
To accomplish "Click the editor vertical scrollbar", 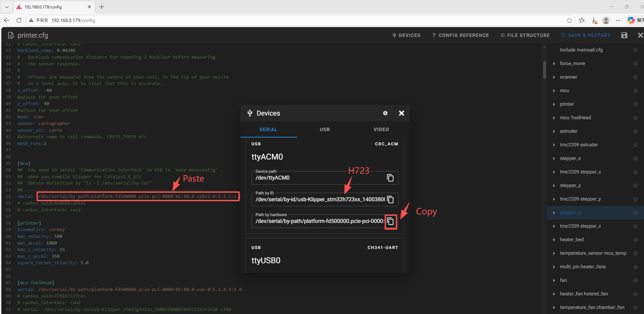I will click(x=544, y=69).
